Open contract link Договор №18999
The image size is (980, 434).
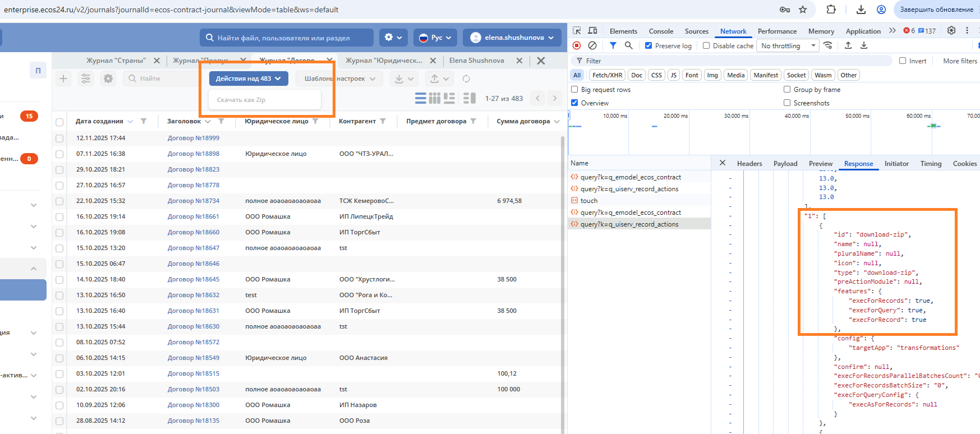(x=194, y=138)
